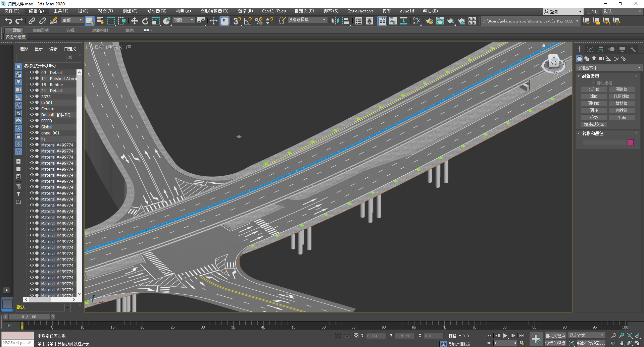Toggle the Angle Snap icon
Image resolution: width=644 pixels, height=347 pixels.
click(x=248, y=21)
